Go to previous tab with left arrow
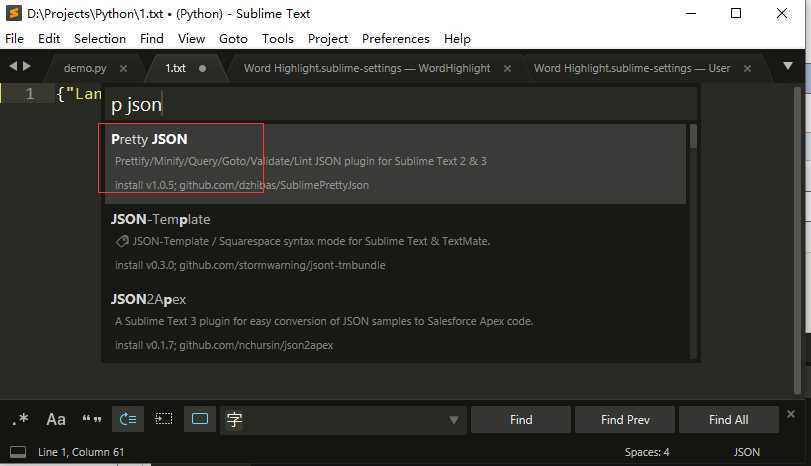This screenshot has height=466, width=811. click(13, 66)
